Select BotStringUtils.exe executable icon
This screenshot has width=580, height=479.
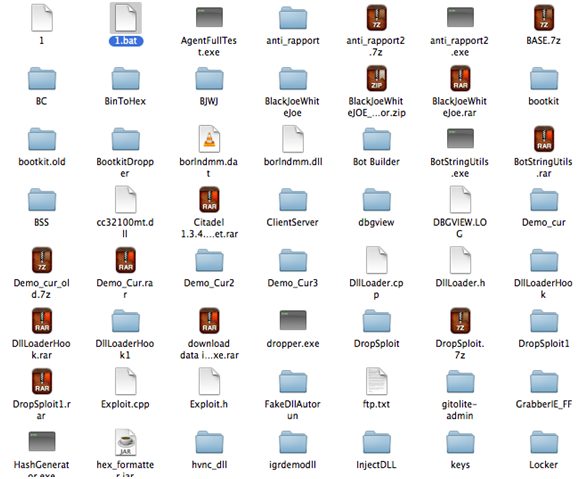[460, 138]
